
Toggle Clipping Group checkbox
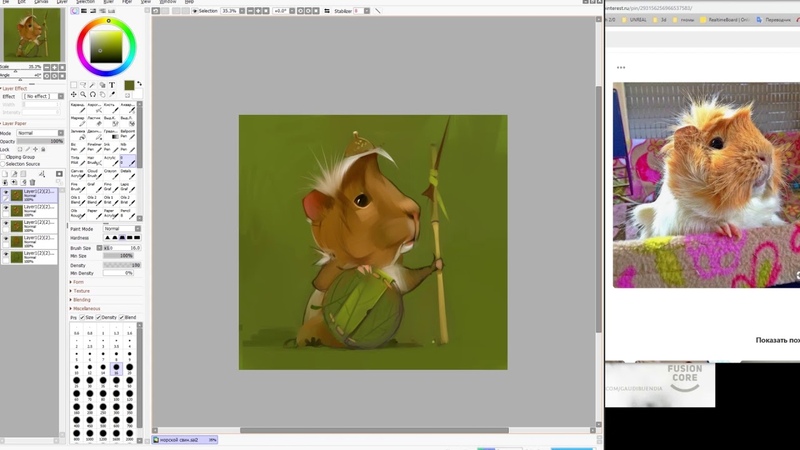[x=3, y=157]
